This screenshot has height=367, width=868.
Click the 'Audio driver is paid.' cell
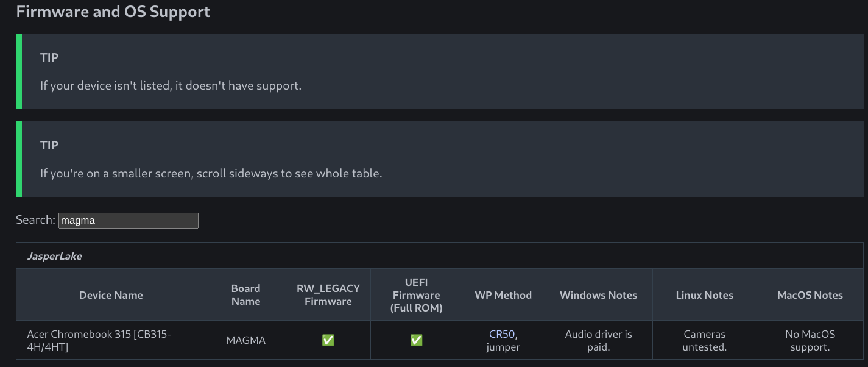pos(599,340)
